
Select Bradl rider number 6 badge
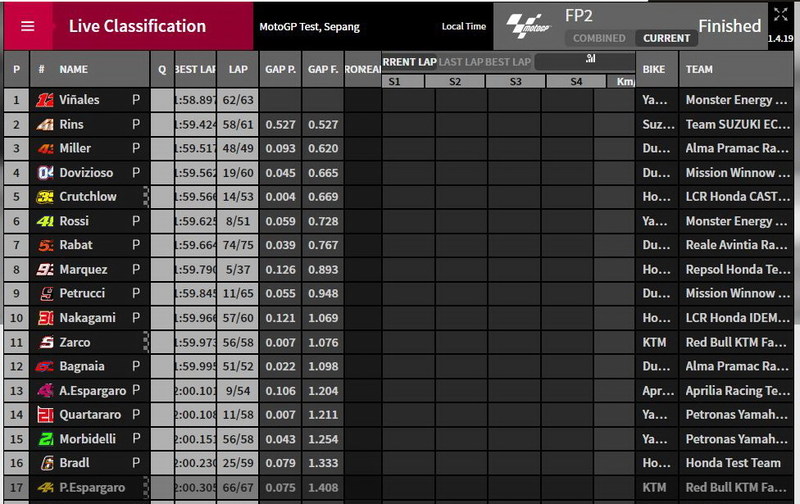tap(47, 463)
